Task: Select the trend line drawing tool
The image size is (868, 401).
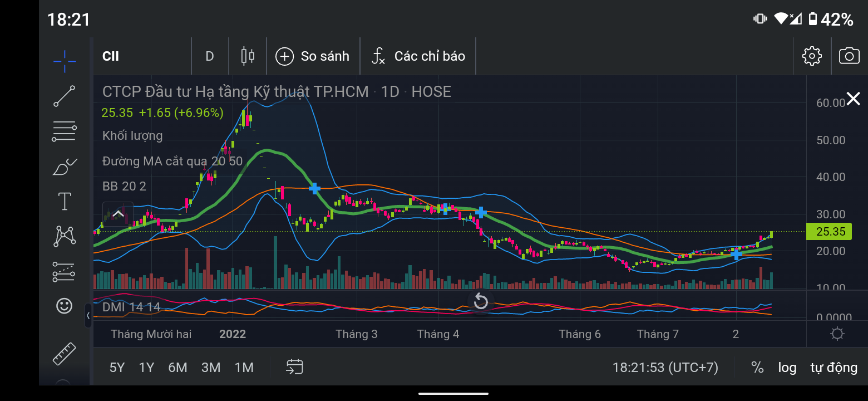Action: [x=65, y=96]
